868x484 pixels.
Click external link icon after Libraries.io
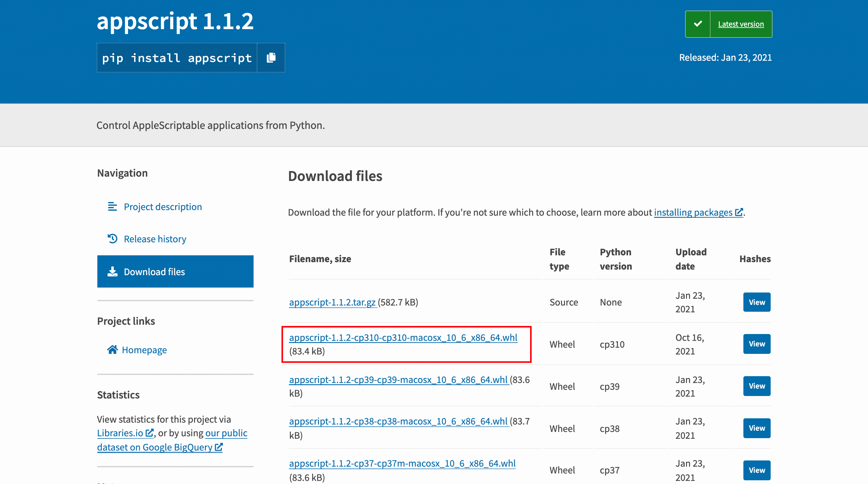[149, 433]
